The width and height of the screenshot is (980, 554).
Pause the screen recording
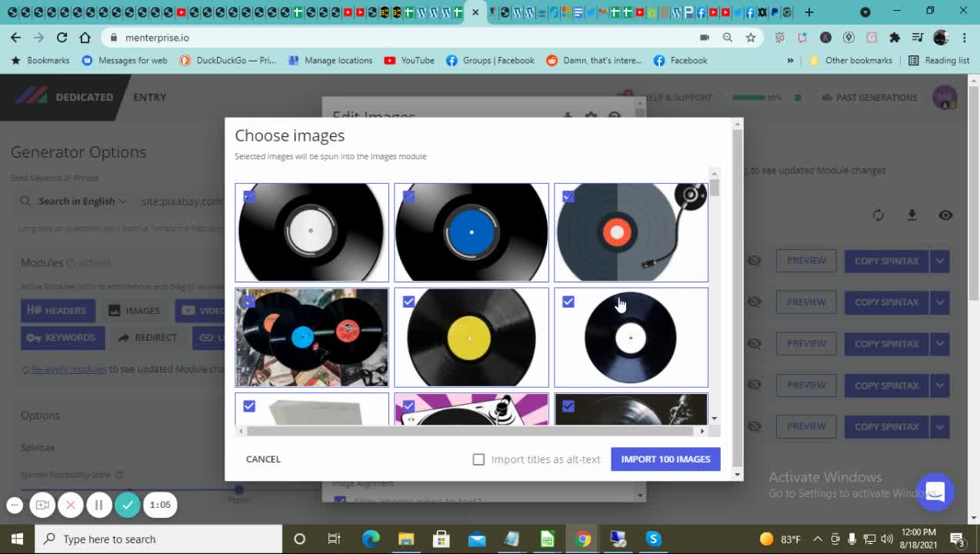pyautogui.click(x=98, y=505)
